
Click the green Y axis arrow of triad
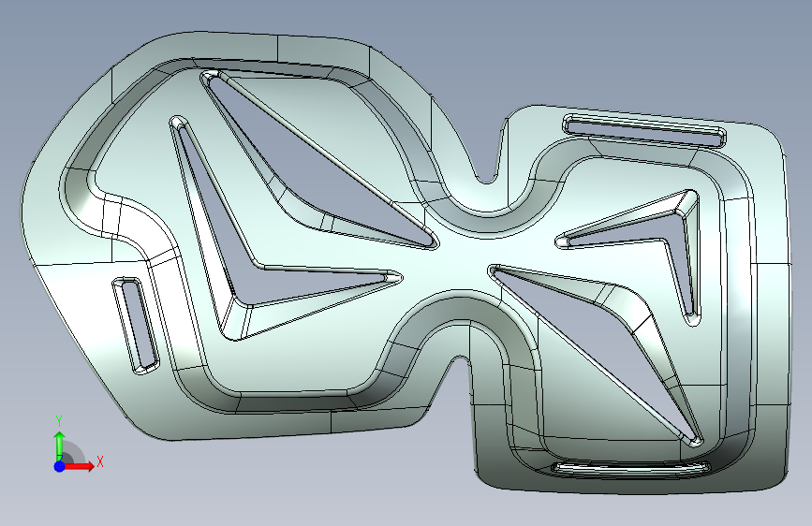(60, 446)
